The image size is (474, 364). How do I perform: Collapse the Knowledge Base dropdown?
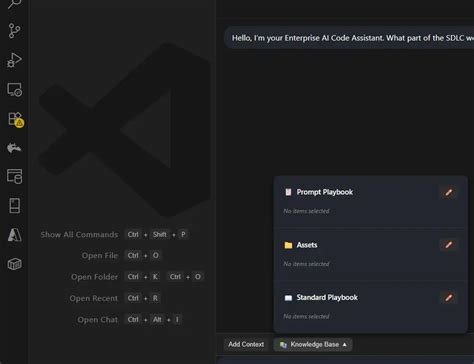(x=313, y=344)
